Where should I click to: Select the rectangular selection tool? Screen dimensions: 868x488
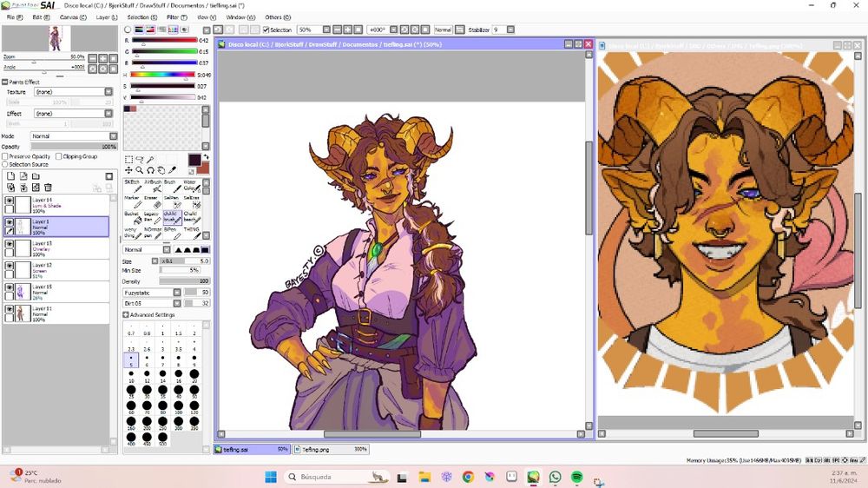[x=129, y=160]
